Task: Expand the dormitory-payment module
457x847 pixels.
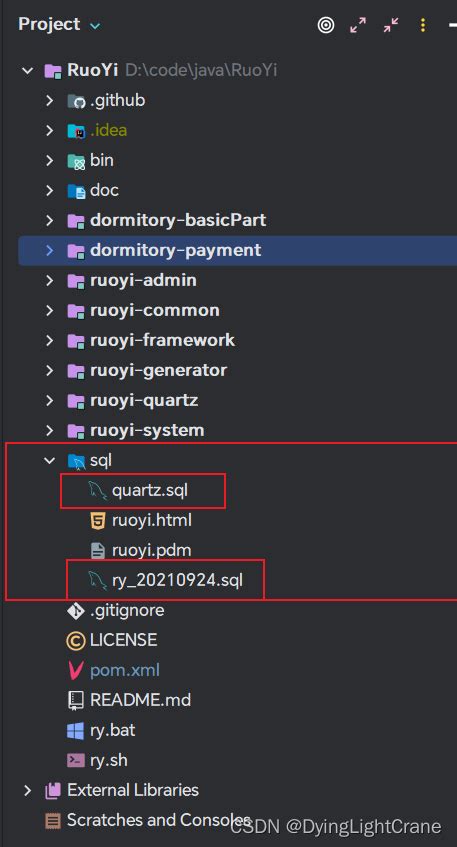Action: point(50,250)
